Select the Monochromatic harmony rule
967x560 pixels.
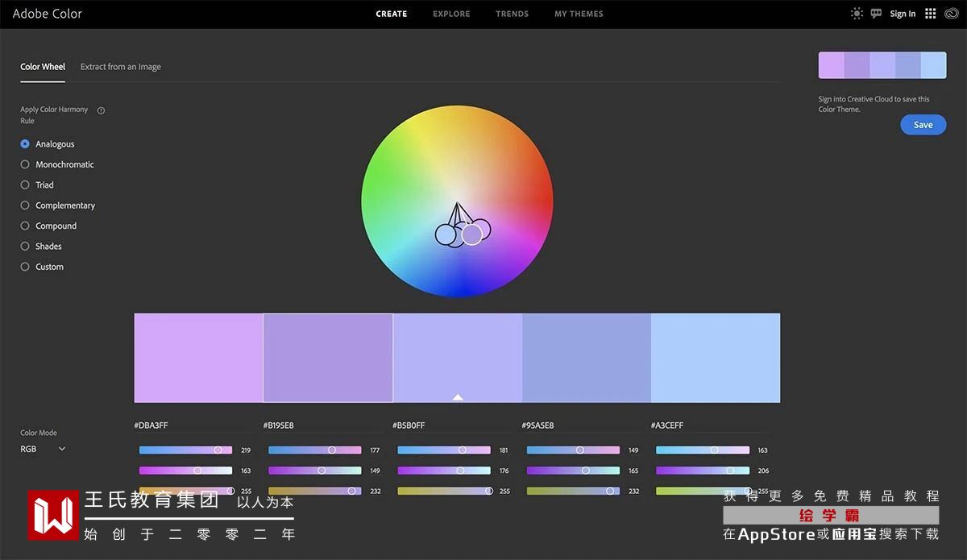57,164
